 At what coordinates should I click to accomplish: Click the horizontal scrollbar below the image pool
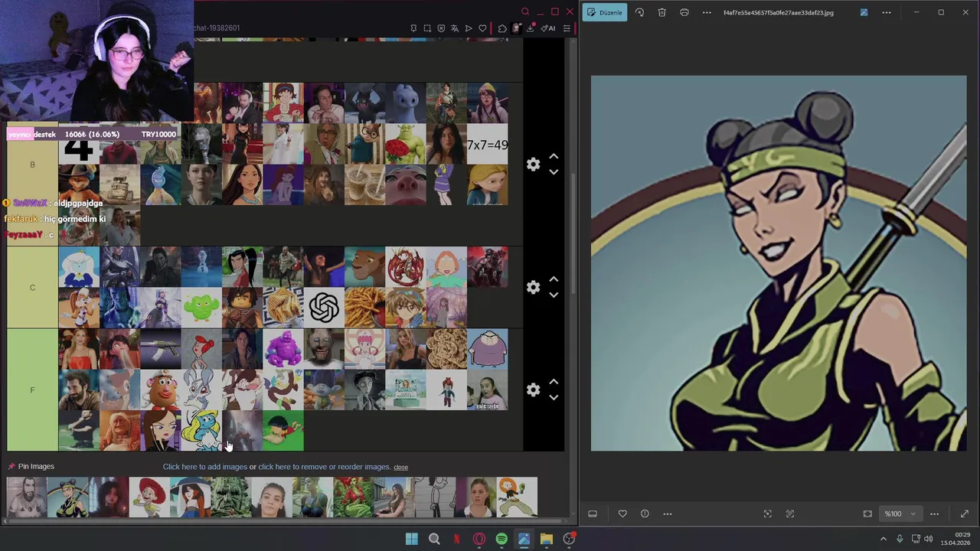[283, 522]
